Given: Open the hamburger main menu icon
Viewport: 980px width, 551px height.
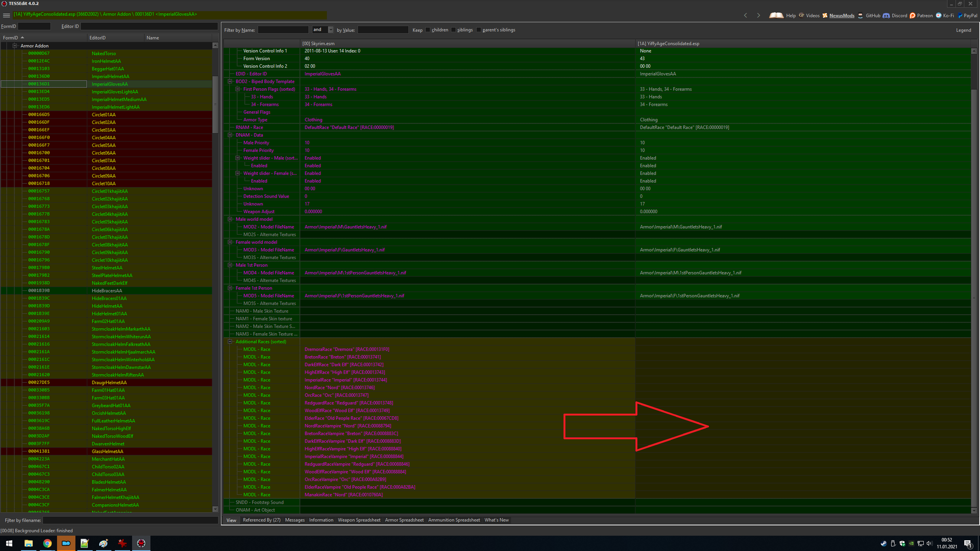Looking at the screenshot, I should pyautogui.click(x=6, y=15).
